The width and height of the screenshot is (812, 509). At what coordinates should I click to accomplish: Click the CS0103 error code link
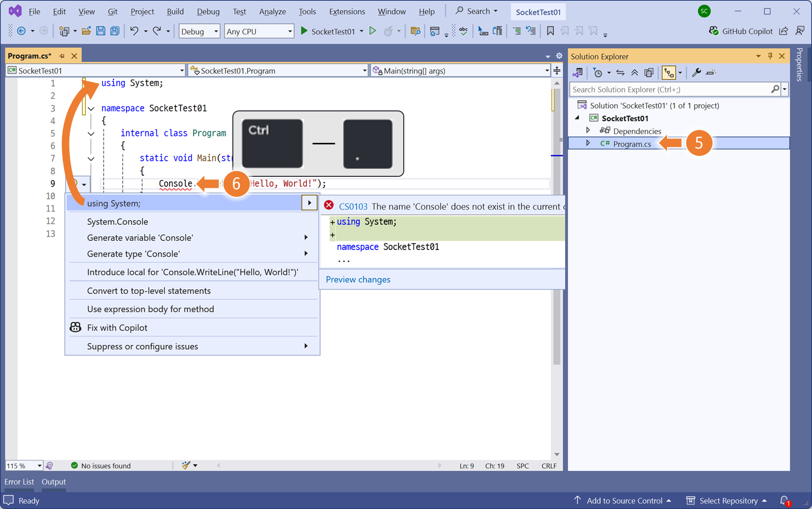353,206
